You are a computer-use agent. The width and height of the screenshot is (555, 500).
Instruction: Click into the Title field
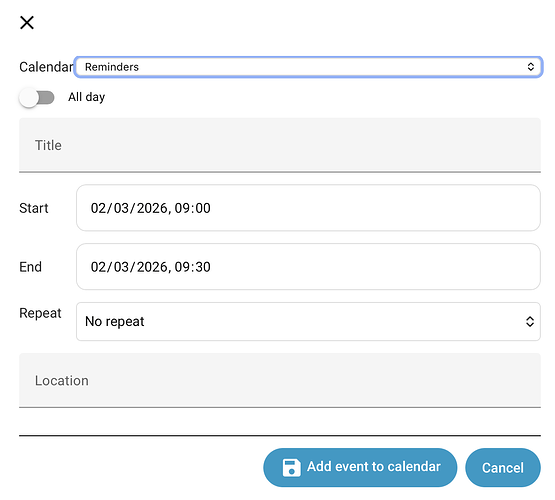pyautogui.click(x=280, y=145)
